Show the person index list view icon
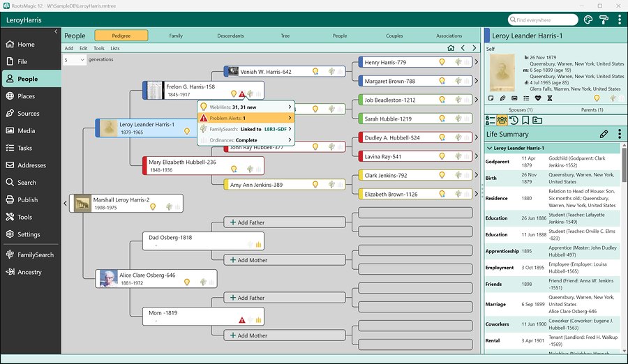628x364 pixels. click(490, 120)
